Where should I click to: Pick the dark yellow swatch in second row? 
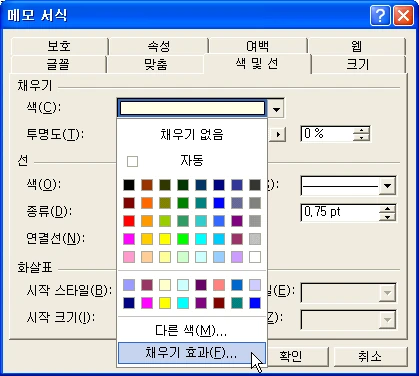point(165,203)
